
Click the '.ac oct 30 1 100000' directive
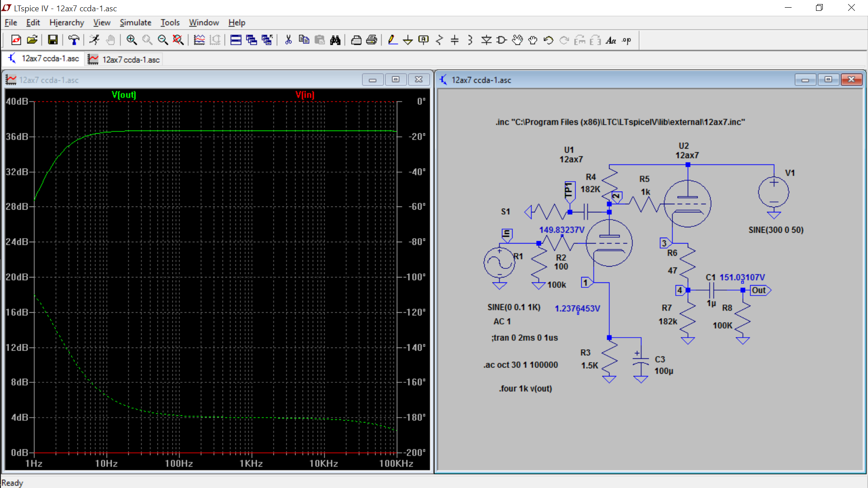[x=521, y=365]
